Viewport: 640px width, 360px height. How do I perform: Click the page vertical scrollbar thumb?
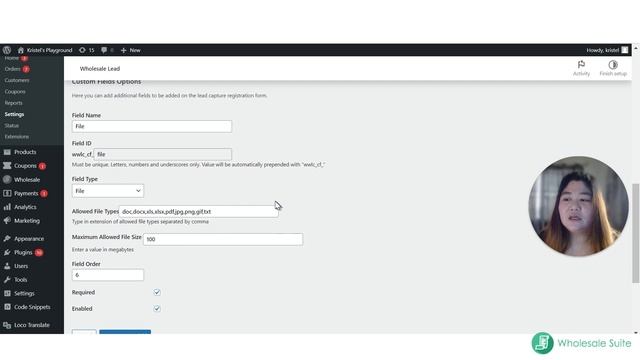point(636,233)
